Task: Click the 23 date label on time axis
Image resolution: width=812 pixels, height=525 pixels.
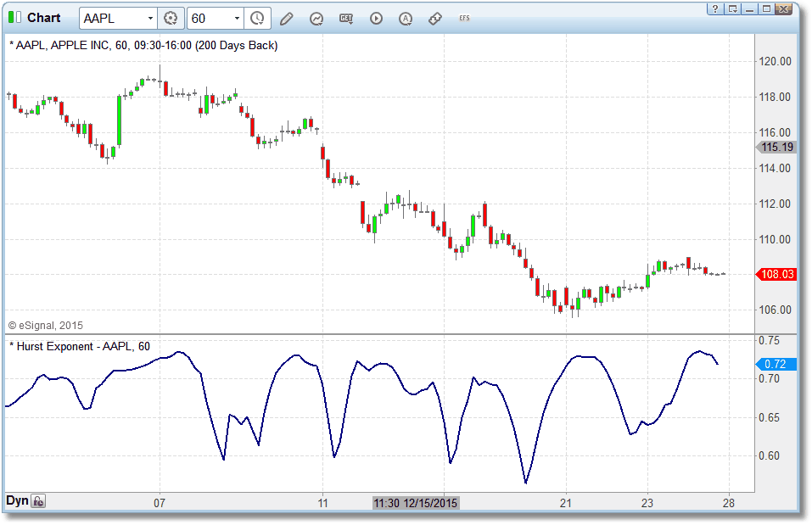Action: click(x=647, y=503)
